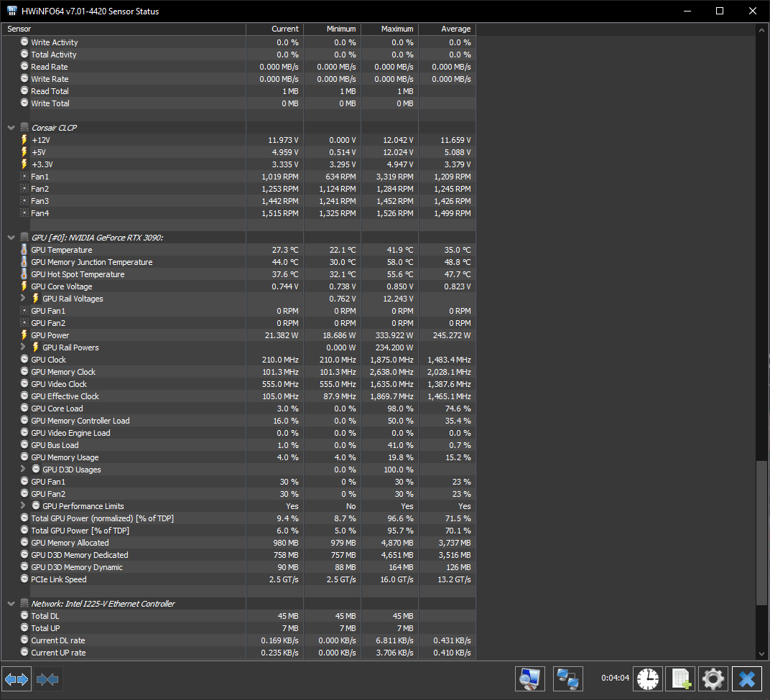Click the GPU Core Voltage lightning icon
Image resolution: width=770 pixels, height=700 pixels.
pyautogui.click(x=24, y=286)
